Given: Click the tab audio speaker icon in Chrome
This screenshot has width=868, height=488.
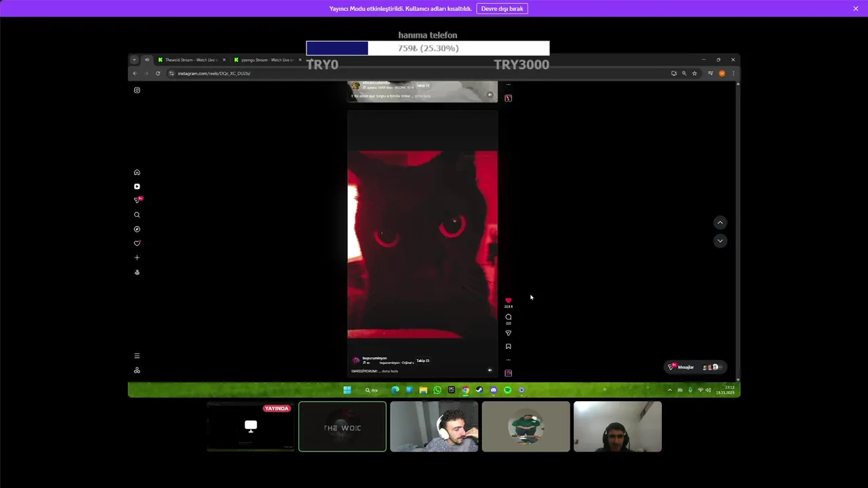Looking at the screenshot, I should [x=146, y=60].
